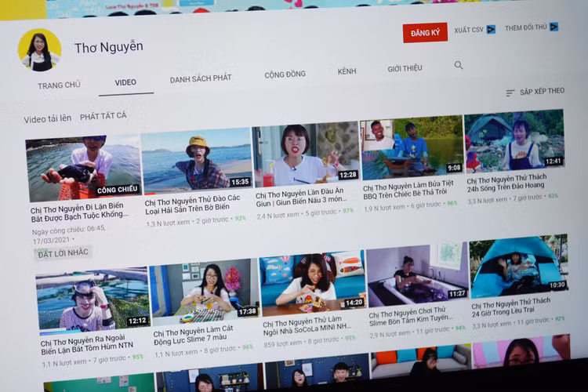Click title Chơi Thử Slime Bồn Tắm Kim Tuyến
The height and width of the screenshot is (392, 588).
tap(411, 317)
